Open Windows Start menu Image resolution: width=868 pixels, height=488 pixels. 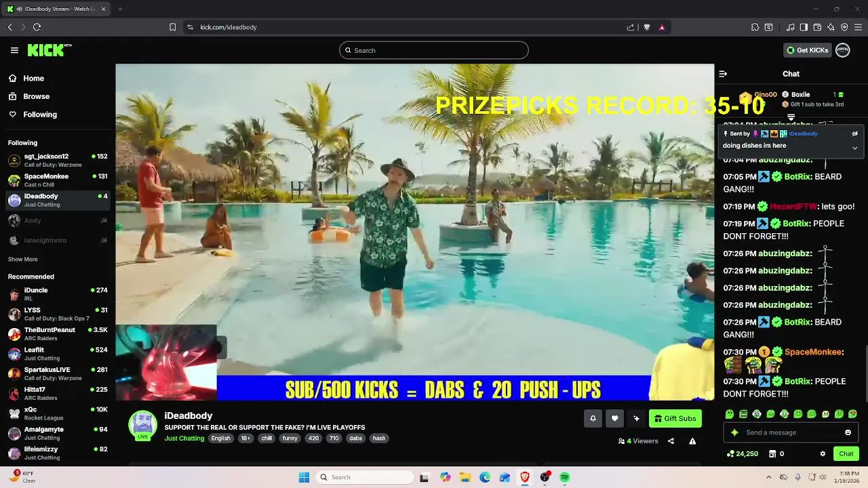[x=304, y=477]
